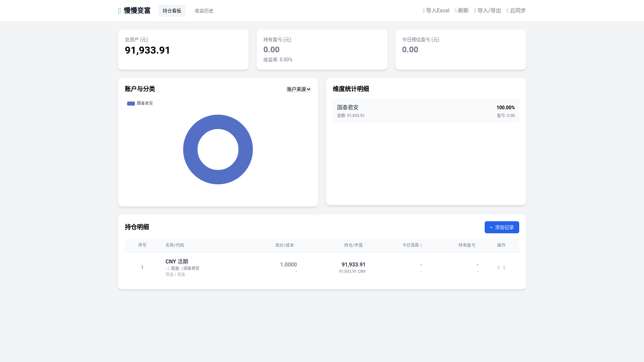Click the 金额: 91,933.91 text
Viewport: 644px width, 362px height.
click(351, 116)
